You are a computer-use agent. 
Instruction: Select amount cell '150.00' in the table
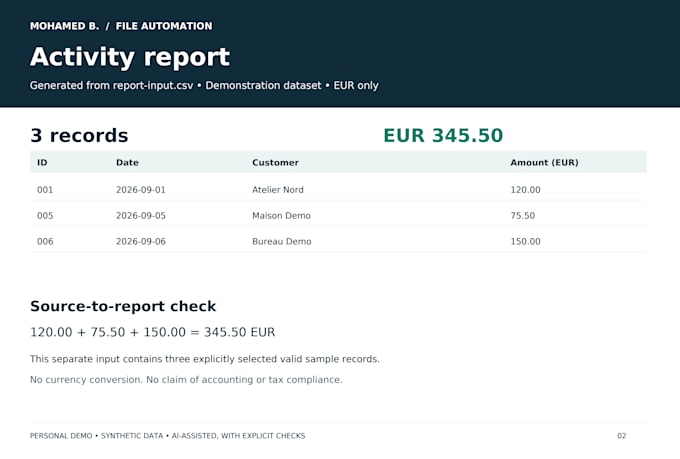click(x=525, y=242)
